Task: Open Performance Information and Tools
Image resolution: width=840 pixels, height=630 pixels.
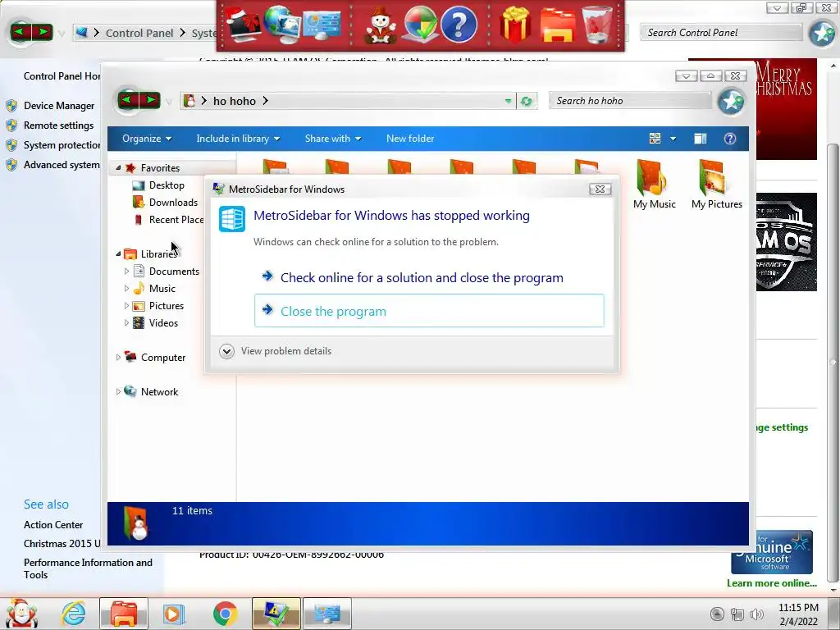Action: pos(88,568)
